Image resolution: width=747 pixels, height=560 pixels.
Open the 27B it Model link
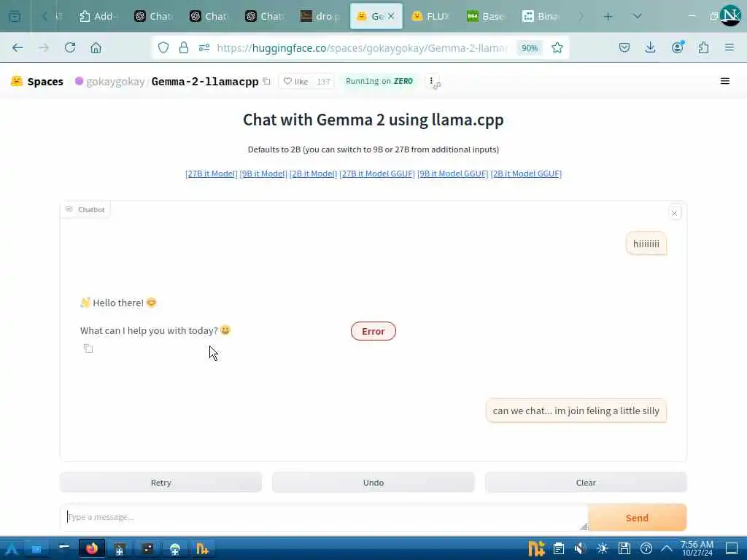click(211, 174)
